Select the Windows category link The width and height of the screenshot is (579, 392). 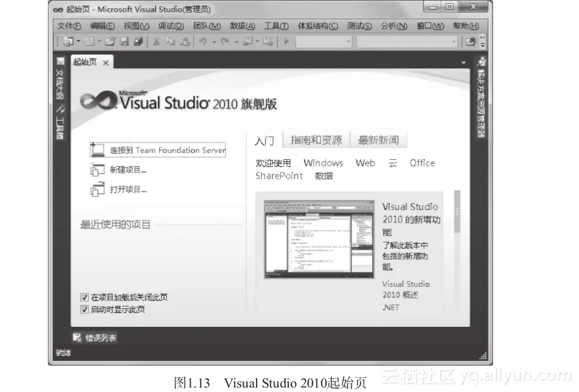coord(323,163)
